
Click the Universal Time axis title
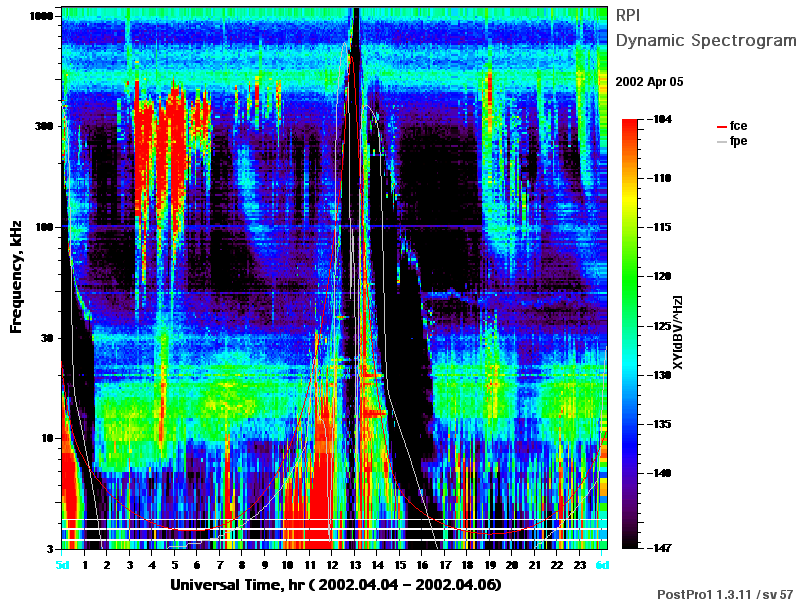click(336, 584)
